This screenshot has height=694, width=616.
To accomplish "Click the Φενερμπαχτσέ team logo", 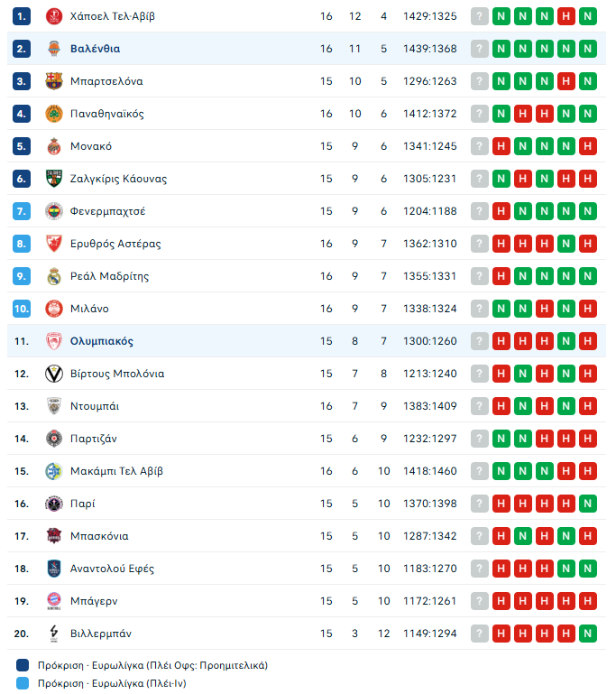I will point(53,211).
